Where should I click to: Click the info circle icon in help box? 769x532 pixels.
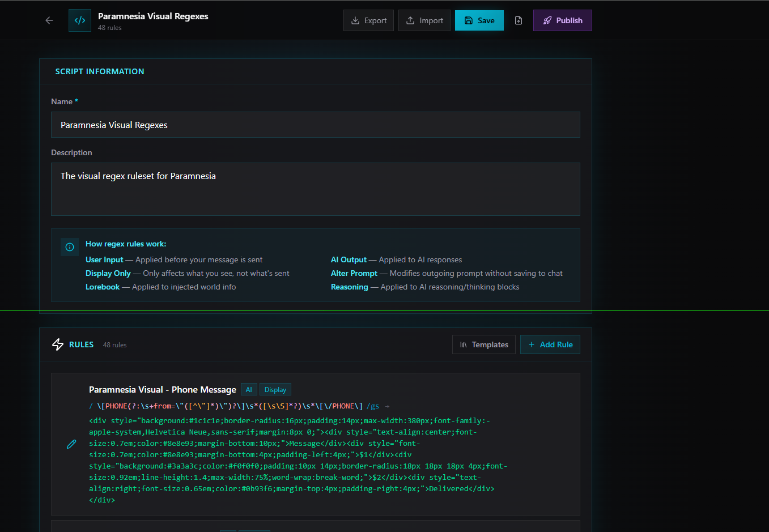pyautogui.click(x=70, y=247)
